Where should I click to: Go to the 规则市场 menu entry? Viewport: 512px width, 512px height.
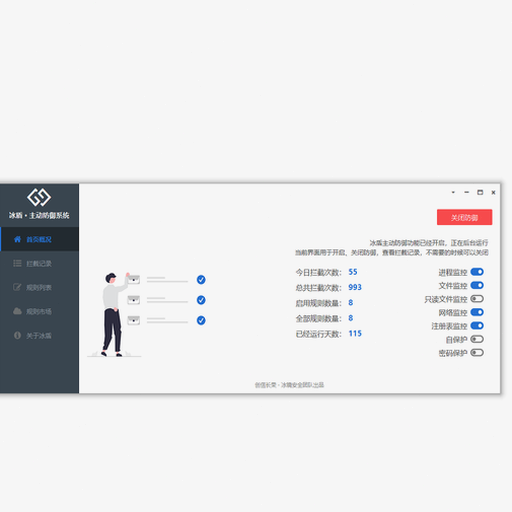39,311
